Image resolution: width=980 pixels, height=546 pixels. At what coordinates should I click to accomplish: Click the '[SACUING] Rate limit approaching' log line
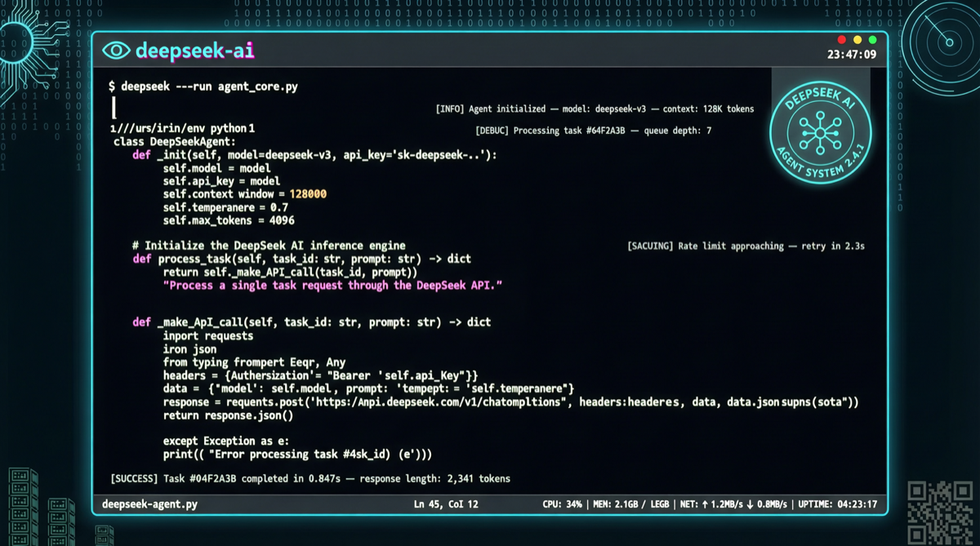click(x=746, y=246)
